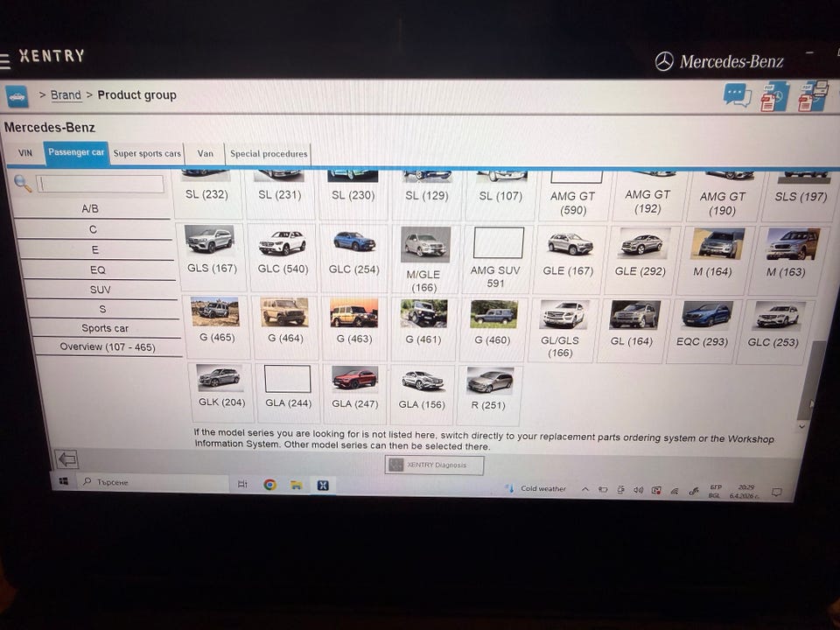Select SL (230) model series

coord(353,195)
